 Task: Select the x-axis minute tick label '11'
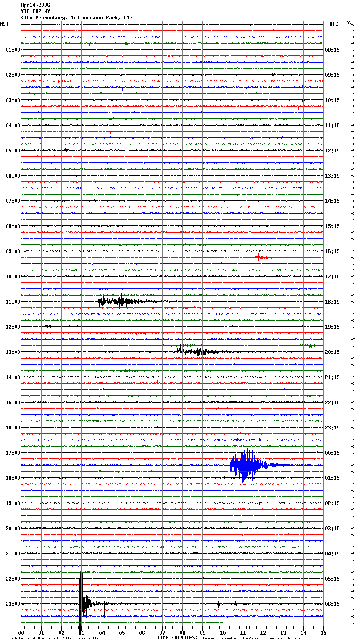coord(243,633)
